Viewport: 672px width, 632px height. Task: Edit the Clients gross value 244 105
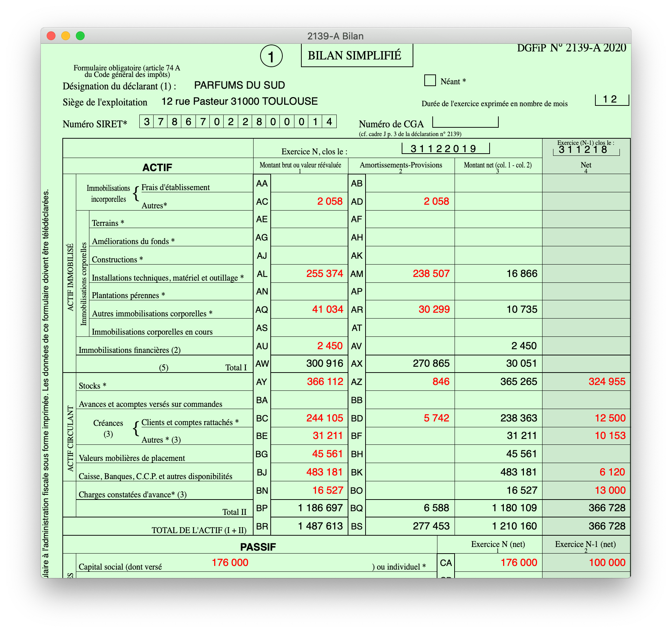point(309,418)
